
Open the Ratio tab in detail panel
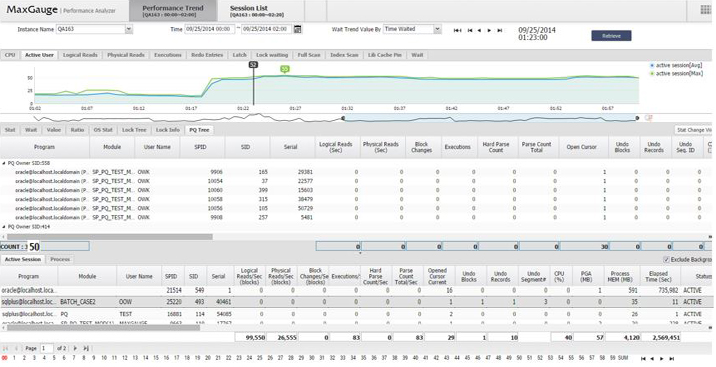[x=77, y=130]
